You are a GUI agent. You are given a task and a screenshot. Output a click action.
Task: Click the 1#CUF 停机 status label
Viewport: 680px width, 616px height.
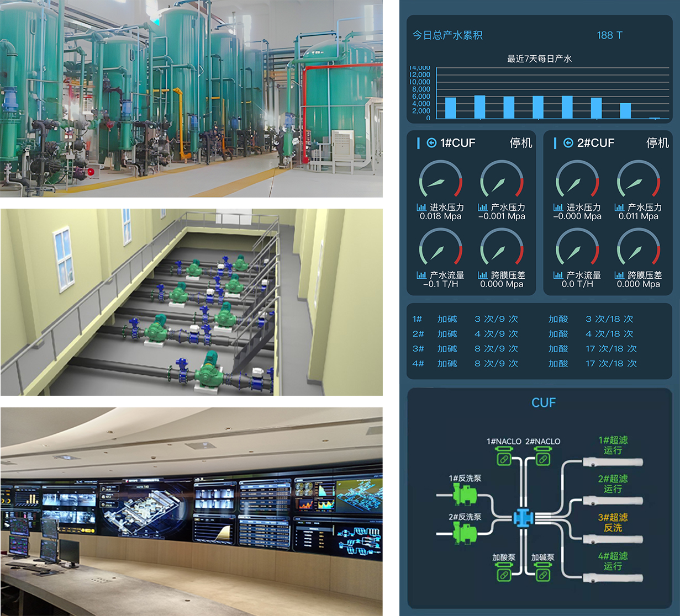(520, 143)
